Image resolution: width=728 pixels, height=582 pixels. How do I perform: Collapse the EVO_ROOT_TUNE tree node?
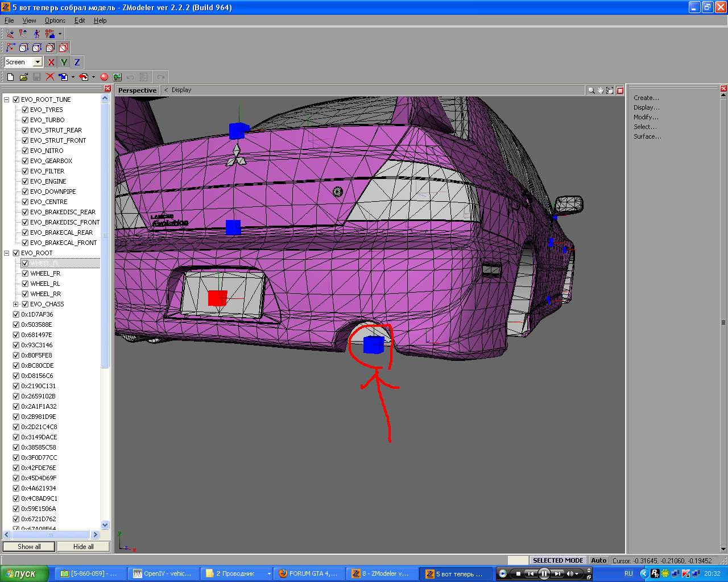click(x=7, y=99)
